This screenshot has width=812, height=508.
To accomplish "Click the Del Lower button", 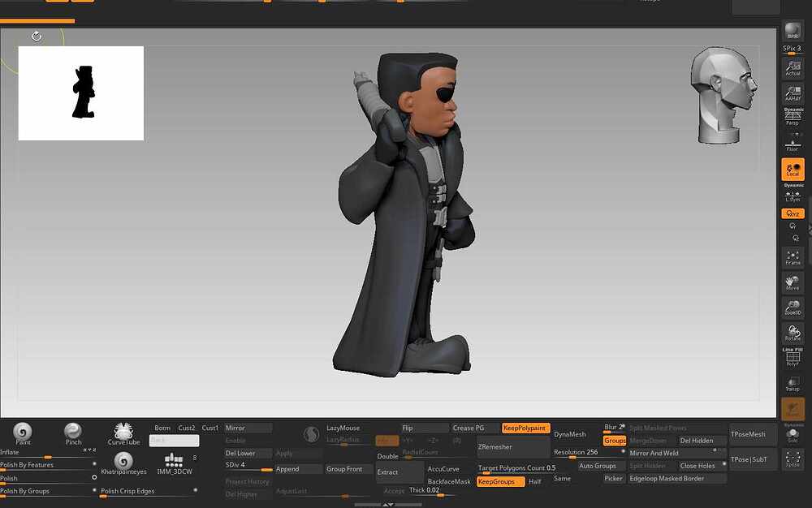I will [248, 453].
